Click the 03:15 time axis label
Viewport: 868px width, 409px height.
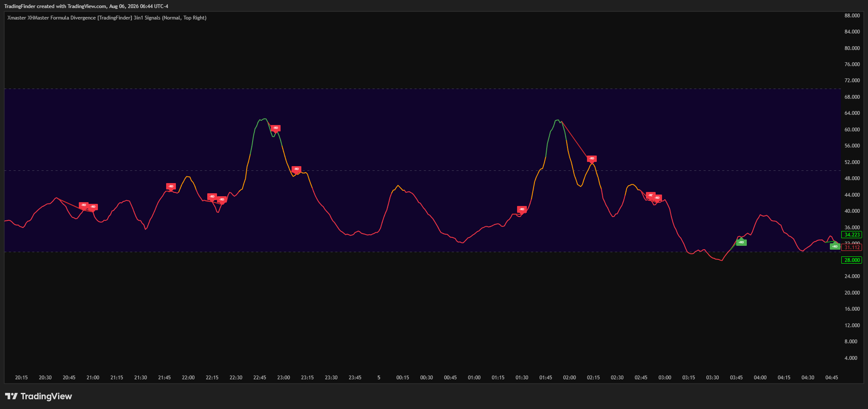point(689,378)
